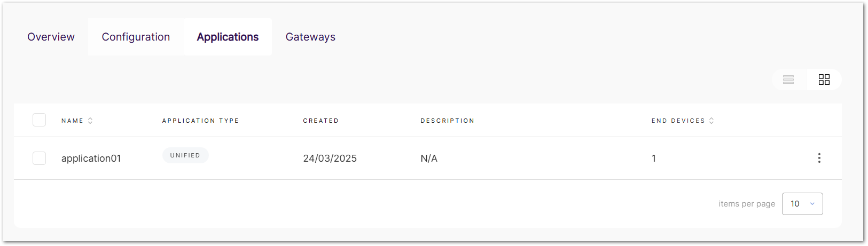Image resolution: width=868 pixels, height=246 pixels.
Task: Select the Applications tab
Action: click(x=228, y=37)
